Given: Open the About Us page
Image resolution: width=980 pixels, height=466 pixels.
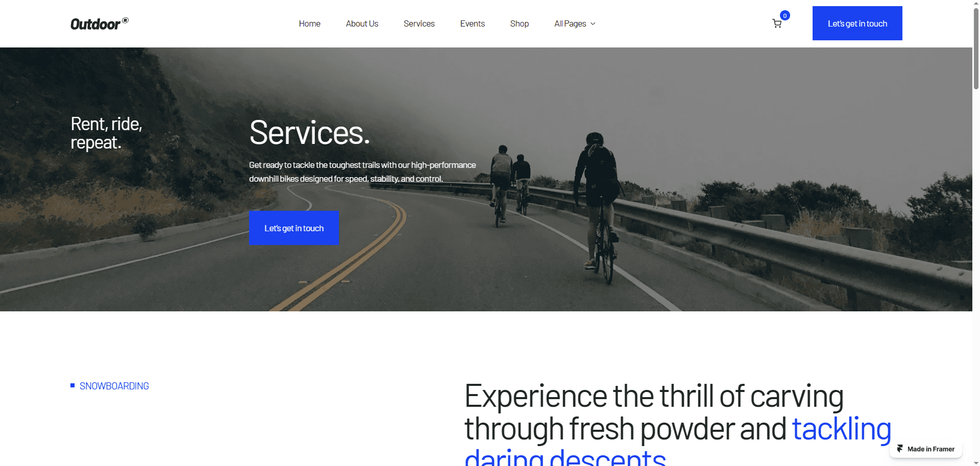Looking at the screenshot, I should pyautogui.click(x=362, y=23).
